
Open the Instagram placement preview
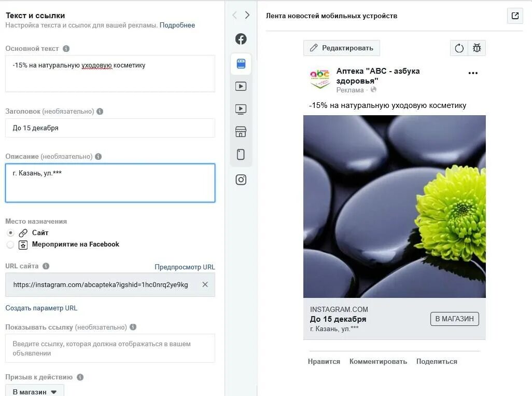pyautogui.click(x=240, y=179)
